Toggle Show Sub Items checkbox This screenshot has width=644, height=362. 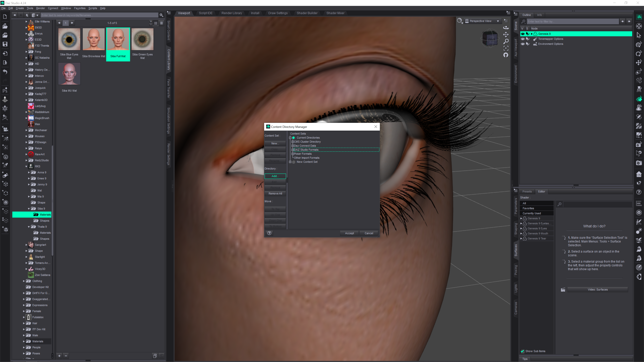click(x=523, y=351)
